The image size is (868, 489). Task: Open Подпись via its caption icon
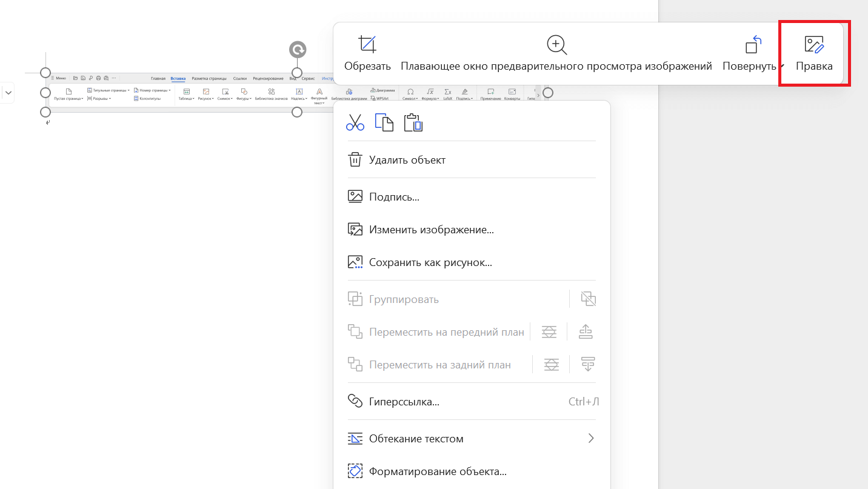pyautogui.click(x=355, y=196)
